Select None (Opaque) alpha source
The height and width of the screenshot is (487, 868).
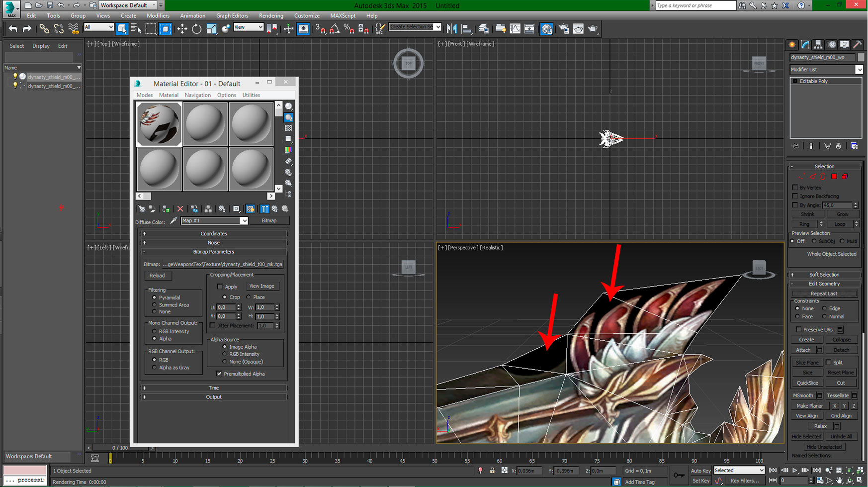pyautogui.click(x=225, y=362)
